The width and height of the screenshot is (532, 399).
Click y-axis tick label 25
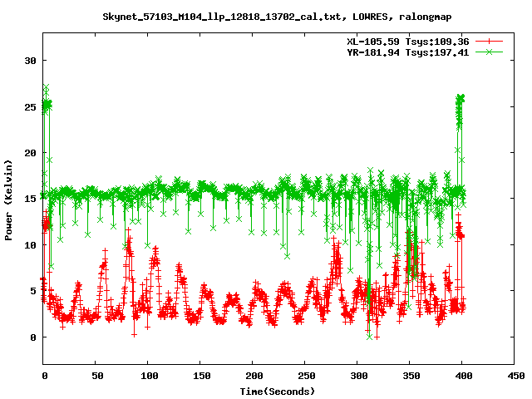tap(30, 107)
